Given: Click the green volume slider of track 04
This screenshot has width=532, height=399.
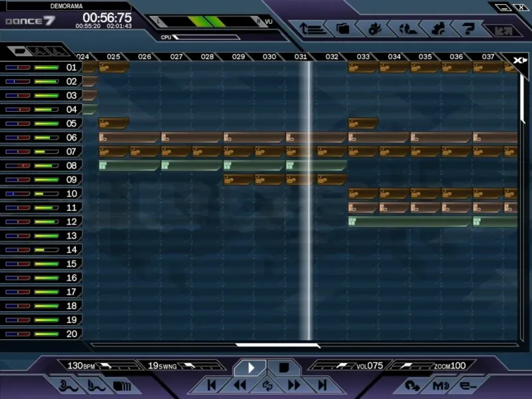Looking at the screenshot, I should click(47, 110).
